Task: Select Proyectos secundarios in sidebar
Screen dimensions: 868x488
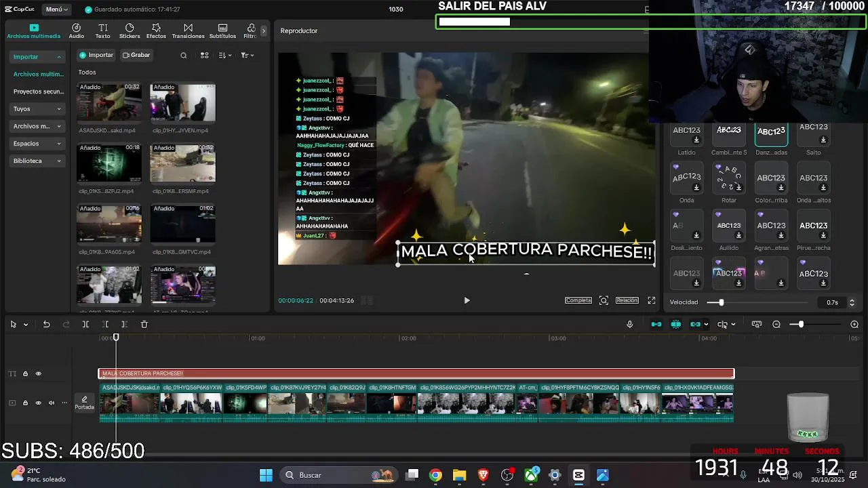Action: (x=37, y=91)
